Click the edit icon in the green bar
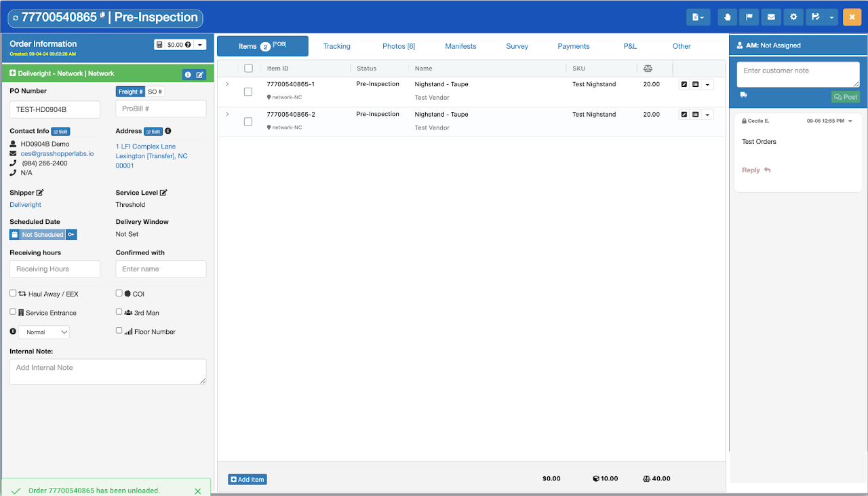The width and height of the screenshot is (868, 496). (200, 75)
